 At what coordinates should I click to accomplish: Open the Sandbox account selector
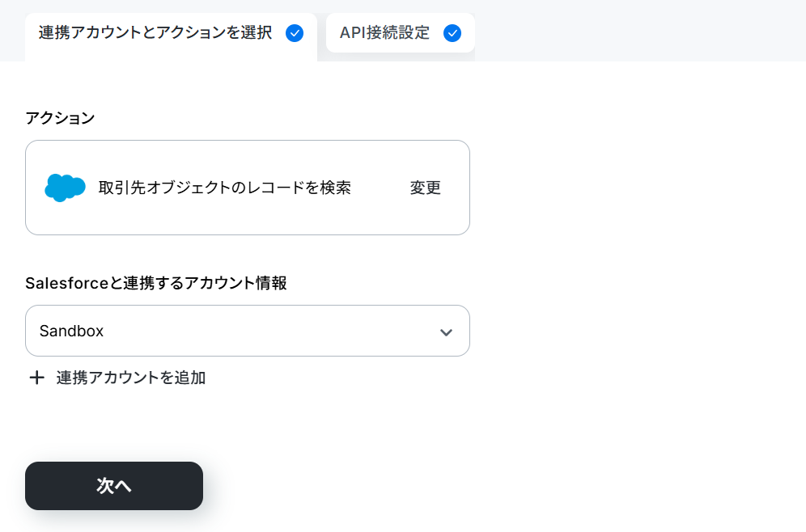tap(248, 331)
